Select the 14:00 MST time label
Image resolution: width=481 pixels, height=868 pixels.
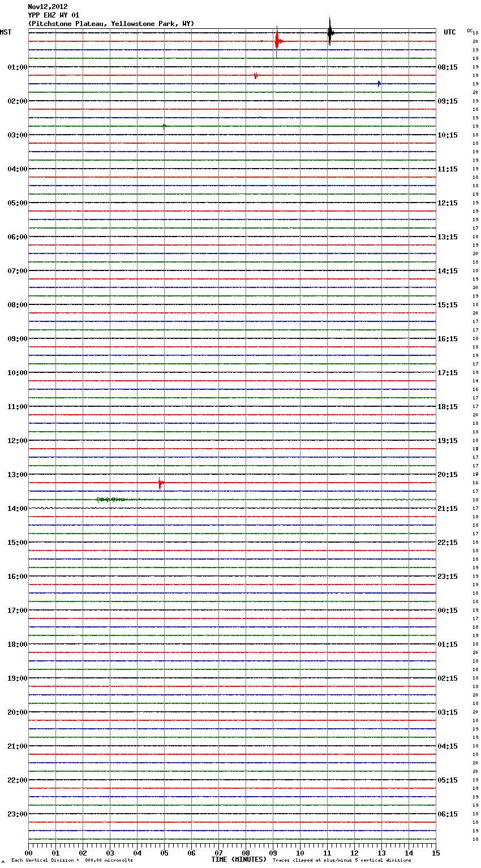18,509
